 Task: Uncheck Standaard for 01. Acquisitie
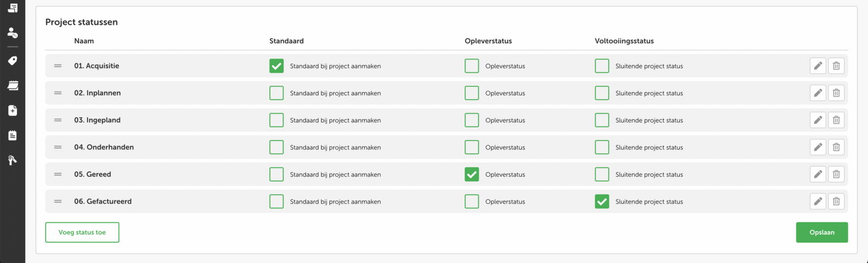(277, 66)
